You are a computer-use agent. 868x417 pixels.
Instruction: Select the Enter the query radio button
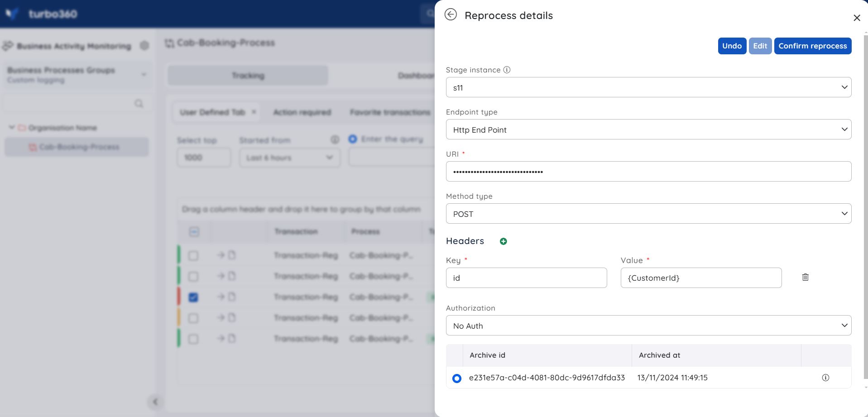[x=353, y=139]
